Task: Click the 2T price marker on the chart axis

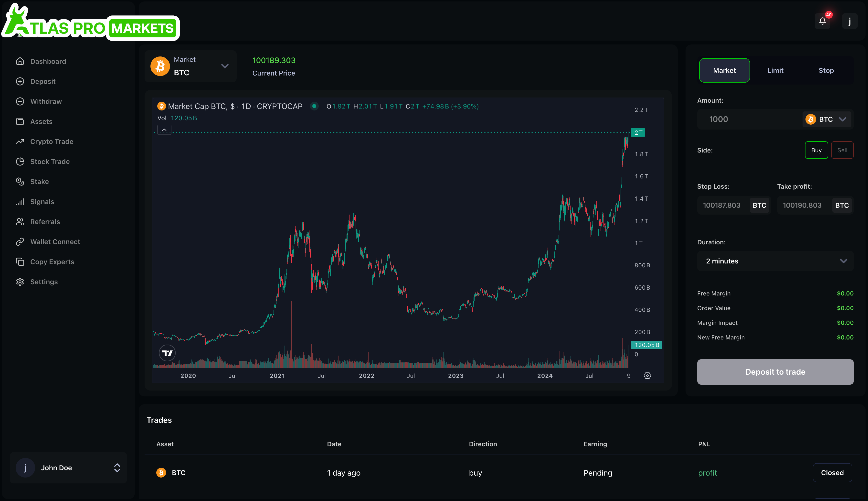Action: [x=638, y=132]
